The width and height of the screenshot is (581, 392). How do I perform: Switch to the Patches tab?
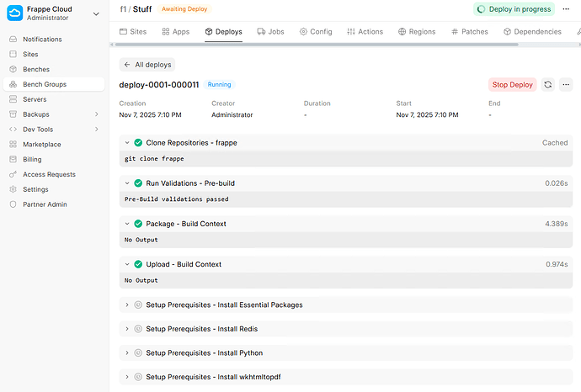(x=469, y=32)
